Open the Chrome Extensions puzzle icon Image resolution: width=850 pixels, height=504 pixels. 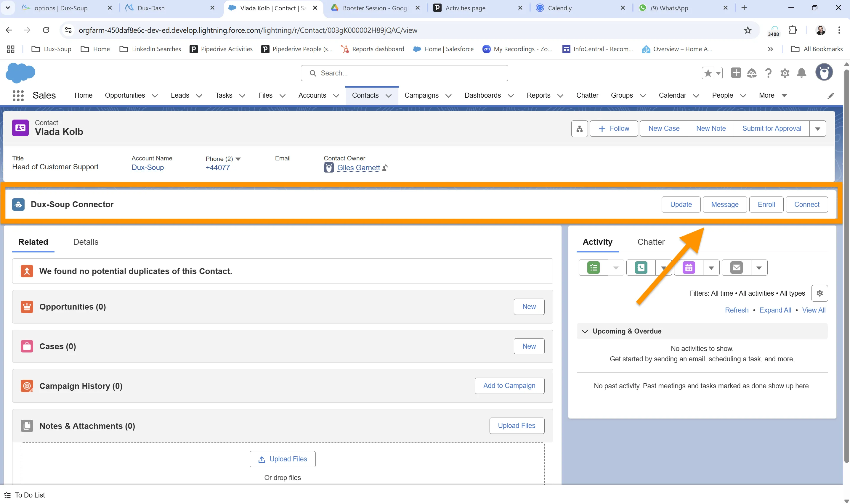793,30
